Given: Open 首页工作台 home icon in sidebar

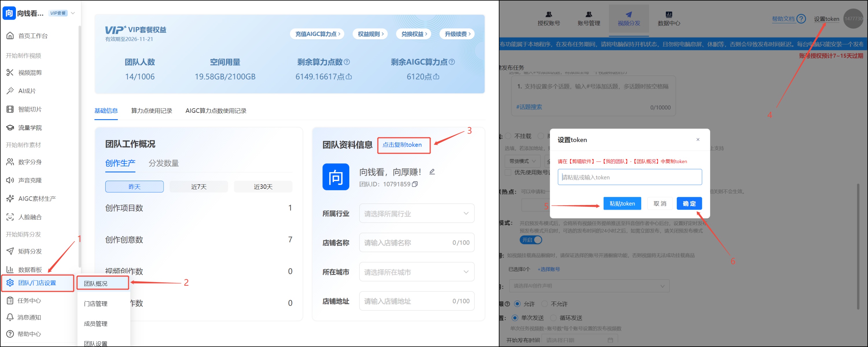Looking at the screenshot, I should (10, 35).
